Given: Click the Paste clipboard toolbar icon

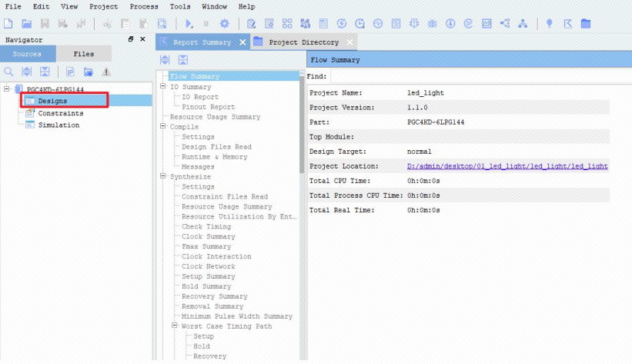Looking at the screenshot, I should click(x=143, y=24).
